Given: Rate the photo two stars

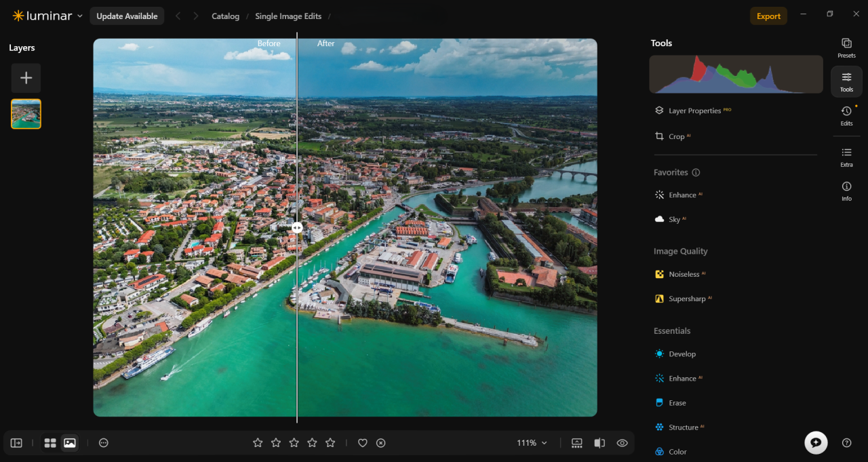Looking at the screenshot, I should (276, 443).
